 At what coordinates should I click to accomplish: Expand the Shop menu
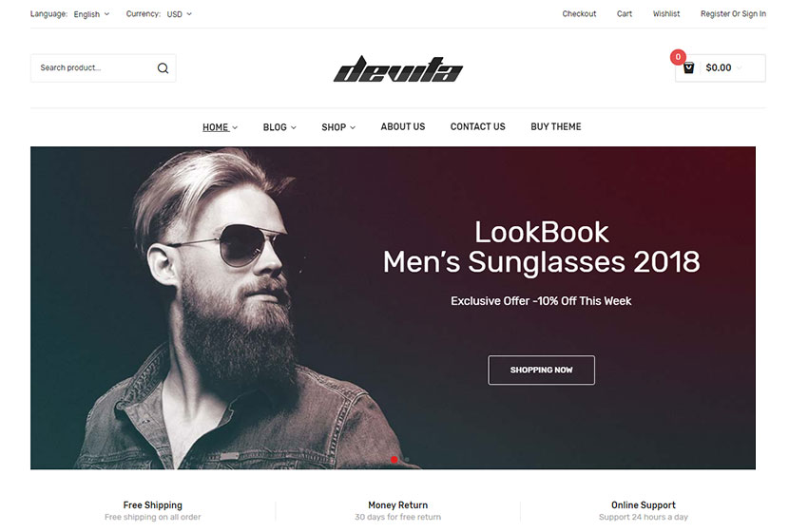[338, 127]
